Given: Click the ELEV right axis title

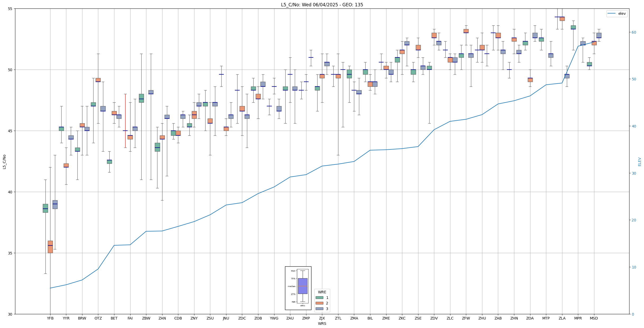Looking at the screenshot, I should coord(640,162).
